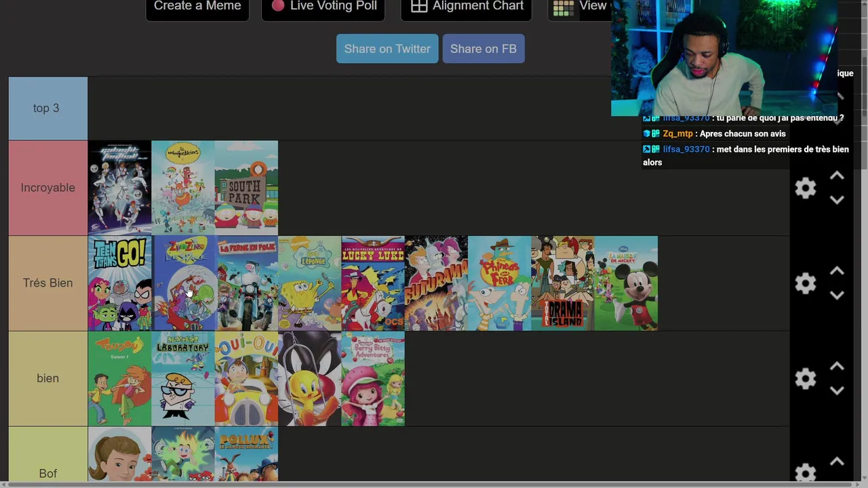Select the 'Trés Bien' tier label
The width and height of the screenshot is (868, 488).
48,283
